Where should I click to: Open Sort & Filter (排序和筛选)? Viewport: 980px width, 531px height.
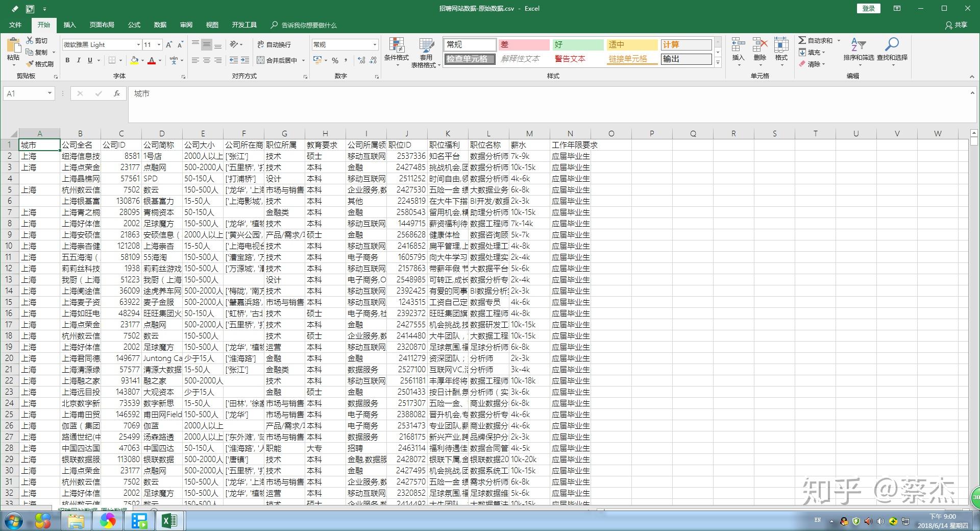click(860, 51)
